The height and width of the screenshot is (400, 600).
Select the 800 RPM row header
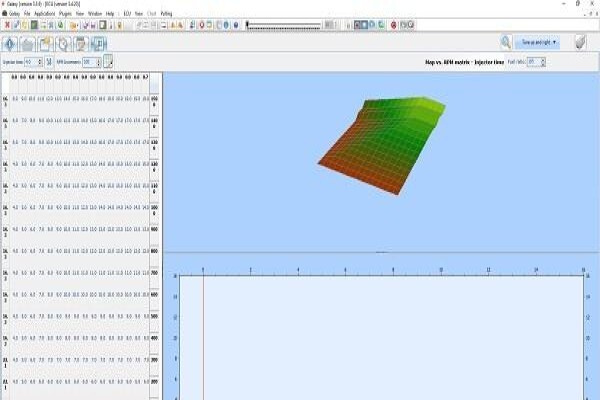pos(154,256)
